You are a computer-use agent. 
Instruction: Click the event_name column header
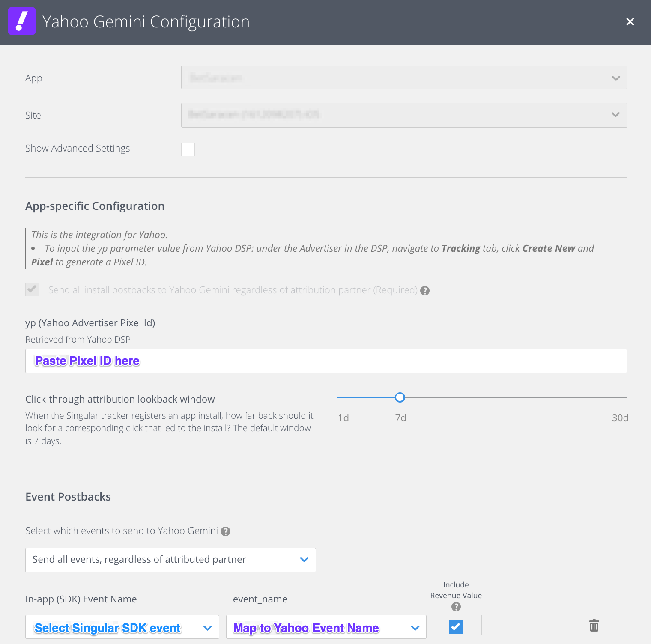(x=260, y=599)
